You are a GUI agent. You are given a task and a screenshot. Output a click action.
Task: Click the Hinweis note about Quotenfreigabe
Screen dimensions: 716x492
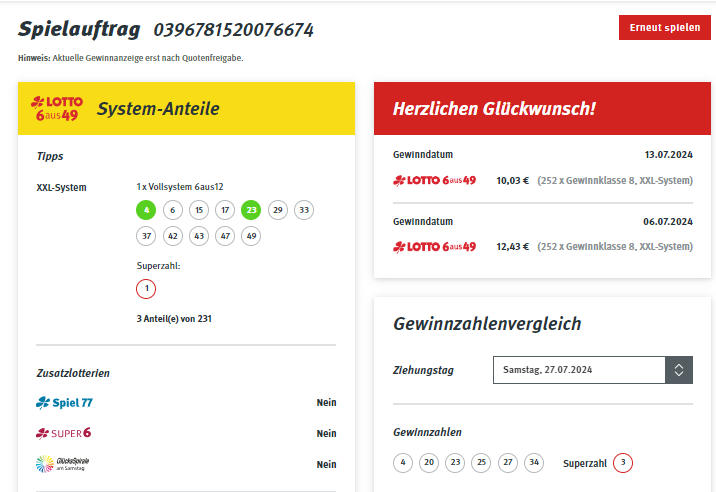coord(131,58)
